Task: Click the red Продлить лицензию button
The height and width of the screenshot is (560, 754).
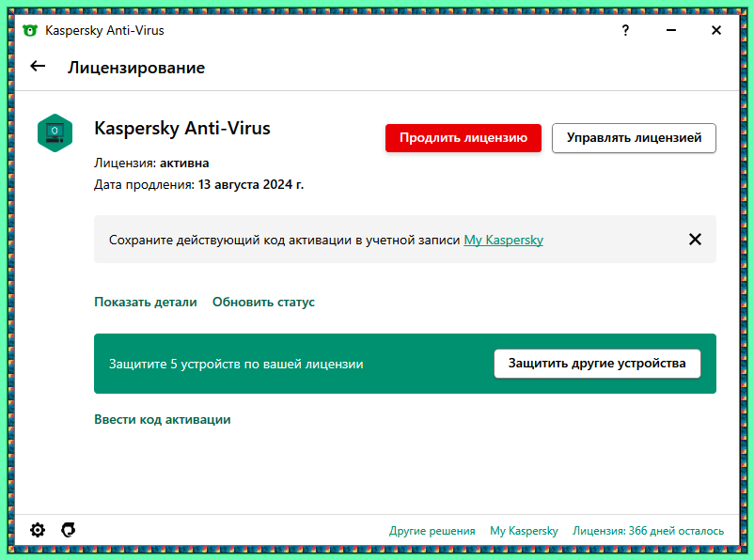Action: click(463, 138)
